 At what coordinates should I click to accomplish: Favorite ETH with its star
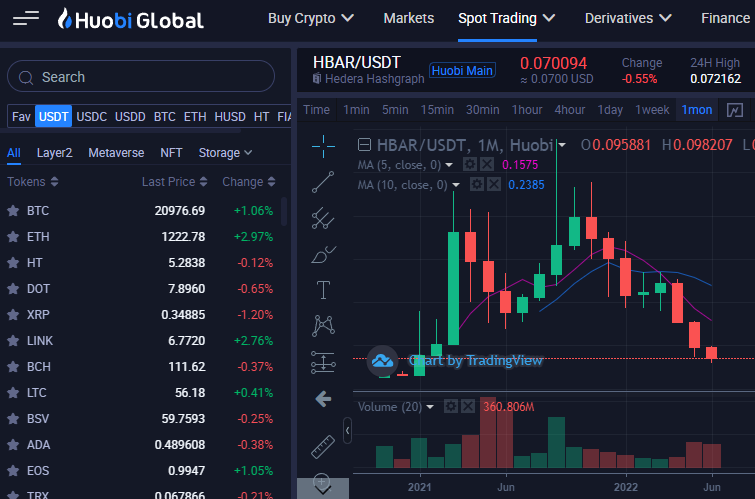[x=13, y=236]
